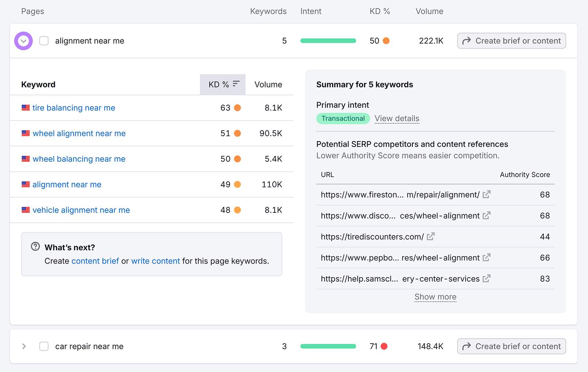Viewport: 588px width, 372px height.
Task: Click the external link icon for the Pep Boys URL
Action: (x=486, y=258)
